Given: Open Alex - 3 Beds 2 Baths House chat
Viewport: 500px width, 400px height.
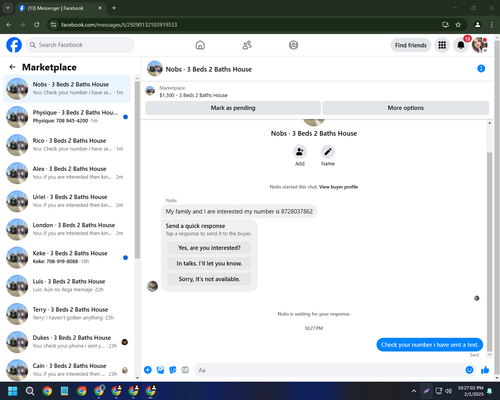Looking at the screenshot, I should click(x=67, y=173).
